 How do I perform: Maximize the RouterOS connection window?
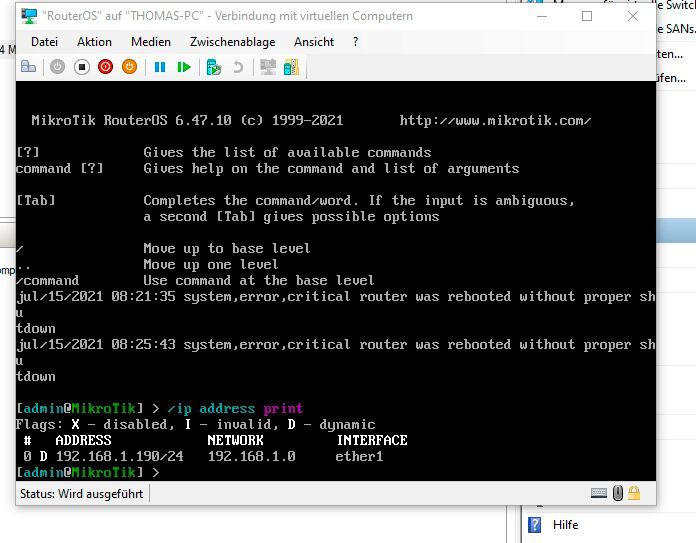(x=587, y=16)
